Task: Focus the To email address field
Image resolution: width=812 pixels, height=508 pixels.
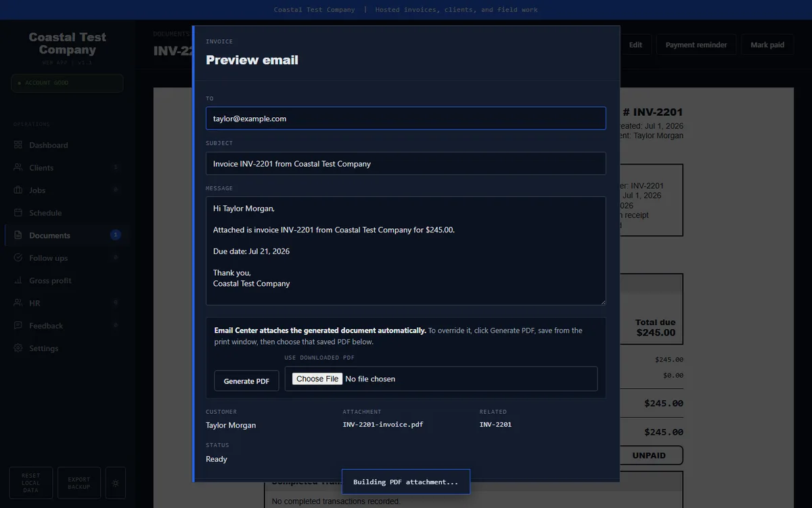Action: [406, 118]
